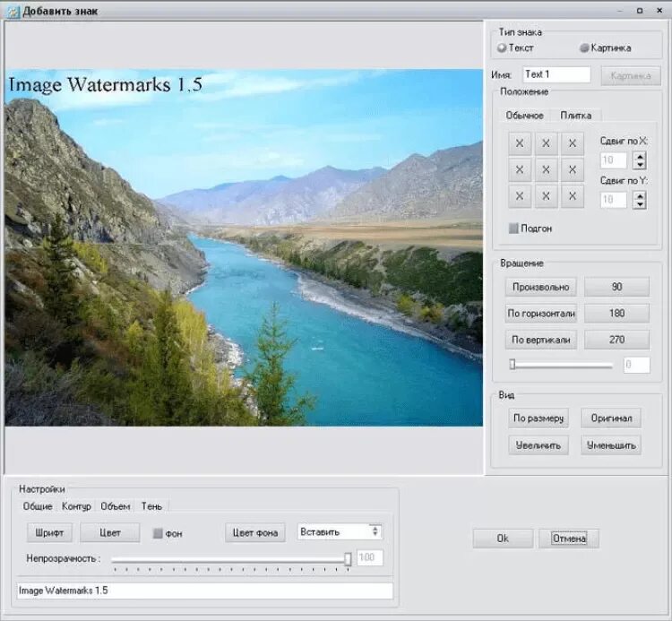672x621 pixels.
Task: Show original size with Оригинал button
Action: (x=611, y=418)
